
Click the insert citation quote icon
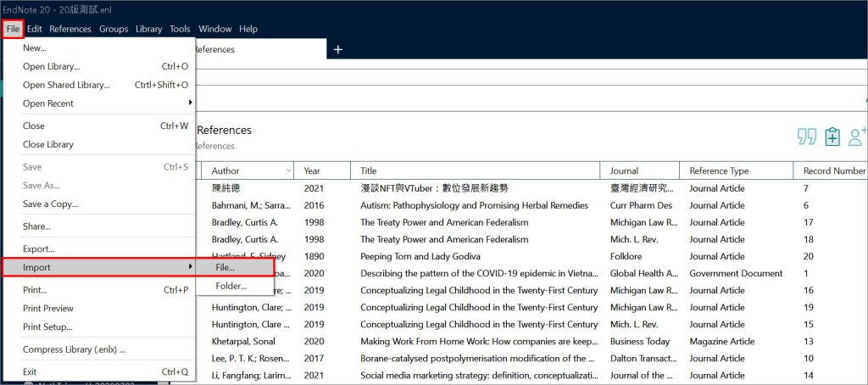807,137
